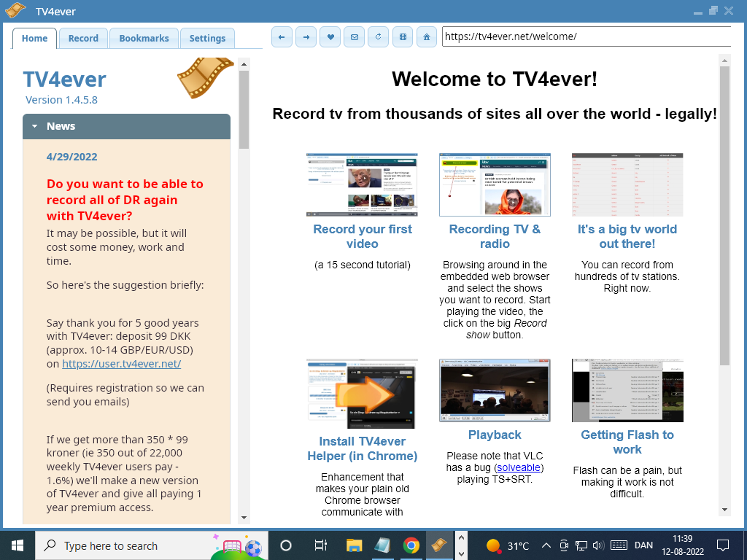Open the weather widget showing 31°C
The height and width of the screenshot is (560, 747).
click(508, 545)
